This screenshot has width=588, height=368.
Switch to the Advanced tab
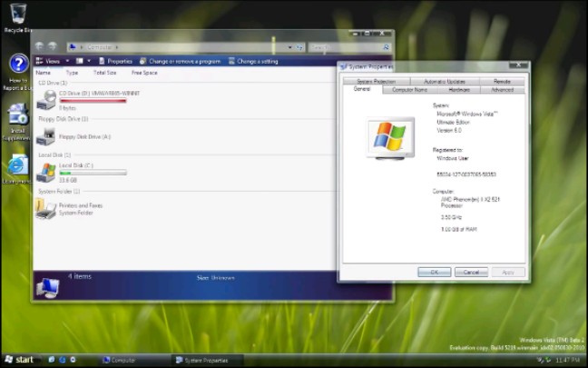pyautogui.click(x=503, y=90)
